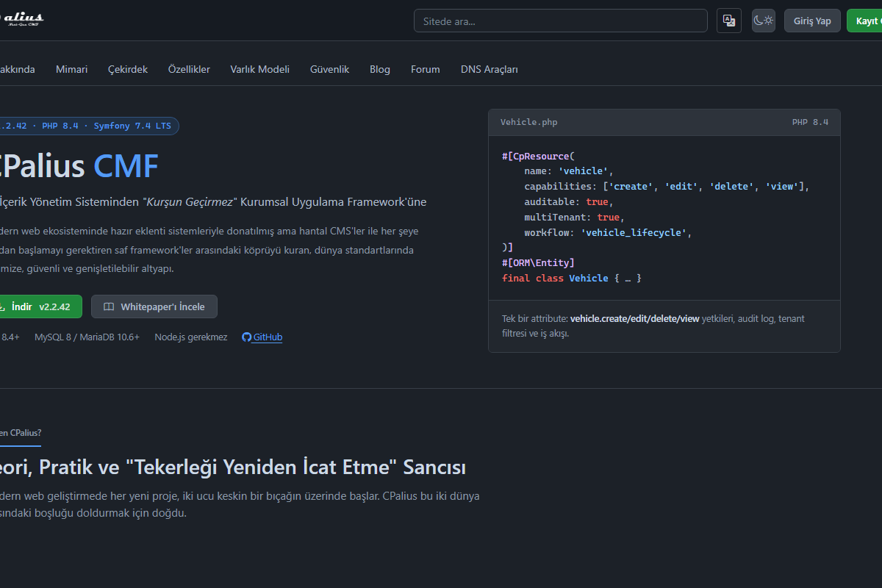The width and height of the screenshot is (882, 588).
Task: Click 'MySQL 8 / MariaDB 10.6+' requirement text
Action: [87, 337]
